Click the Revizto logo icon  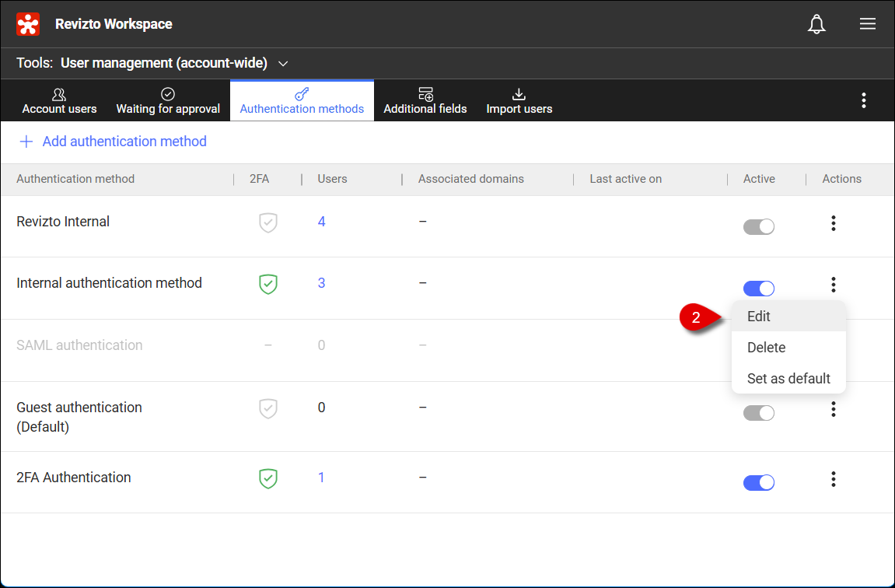[x=28, y=24]
